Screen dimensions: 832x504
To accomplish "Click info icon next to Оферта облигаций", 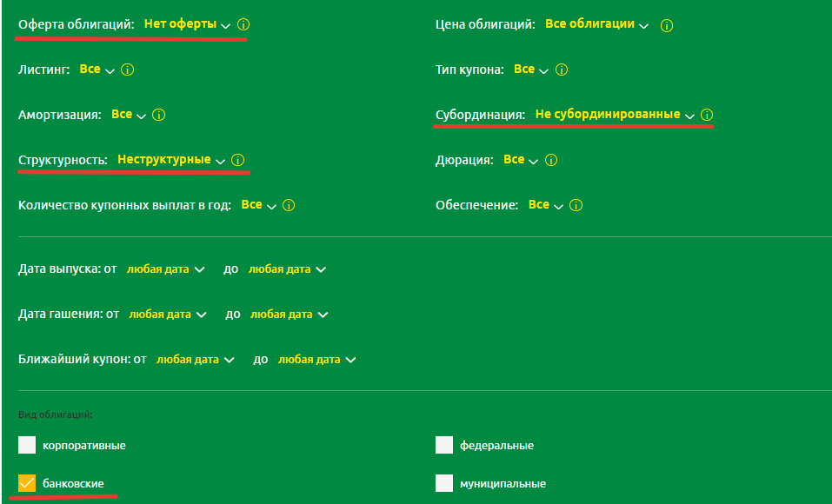I will (243, 25).
